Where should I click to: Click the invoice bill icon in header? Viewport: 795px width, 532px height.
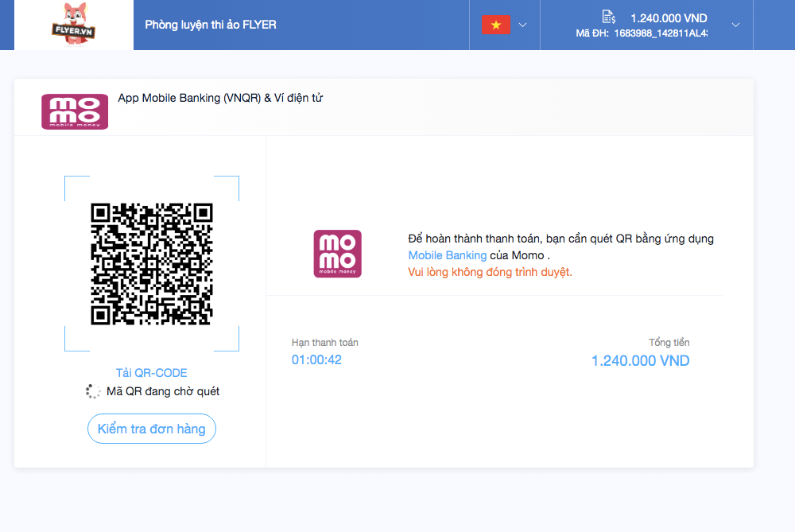click(609, 17)
